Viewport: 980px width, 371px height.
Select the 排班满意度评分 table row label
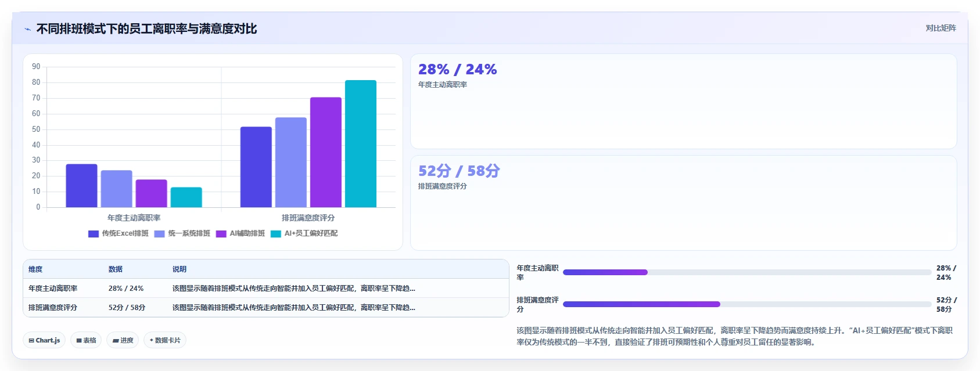click(53, 308)
